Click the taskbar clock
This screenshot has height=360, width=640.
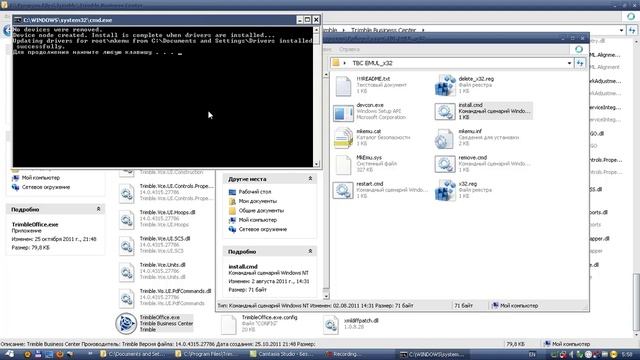click(628, 354)
